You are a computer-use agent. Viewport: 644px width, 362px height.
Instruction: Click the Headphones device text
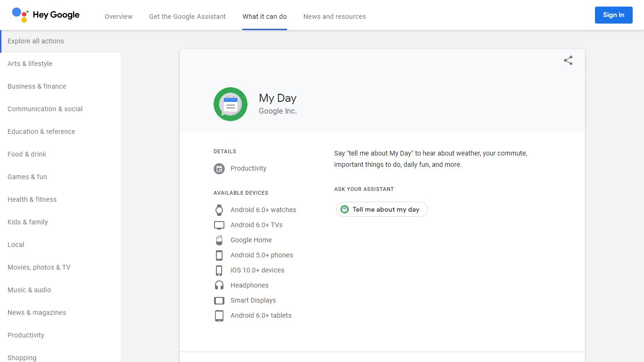point(249,285)
